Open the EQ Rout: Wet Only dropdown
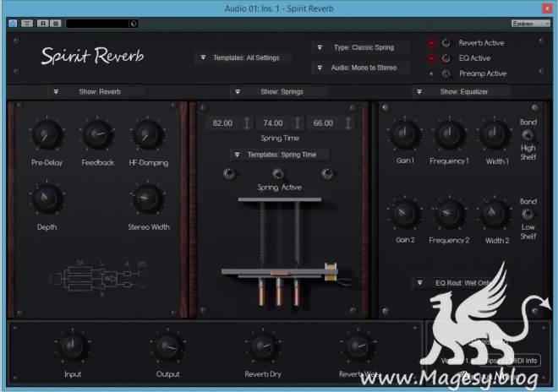Screen dimensions: 558x392 (x=462, y=283)
